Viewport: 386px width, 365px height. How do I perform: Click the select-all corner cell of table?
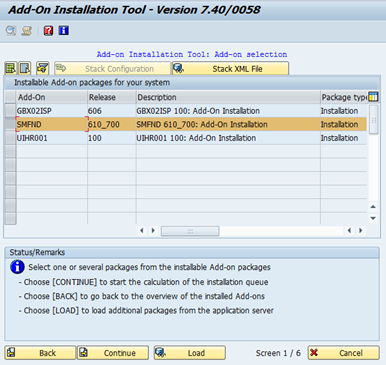10,97
